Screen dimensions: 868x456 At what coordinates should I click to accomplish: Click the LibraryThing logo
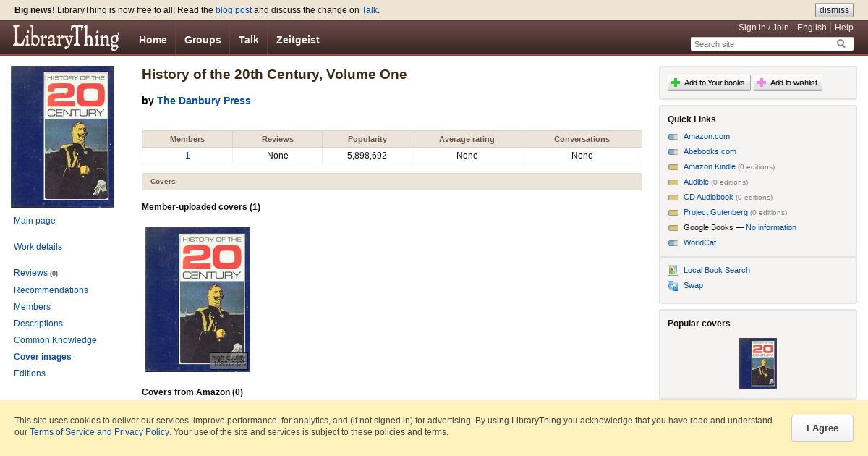coord(66,37)
